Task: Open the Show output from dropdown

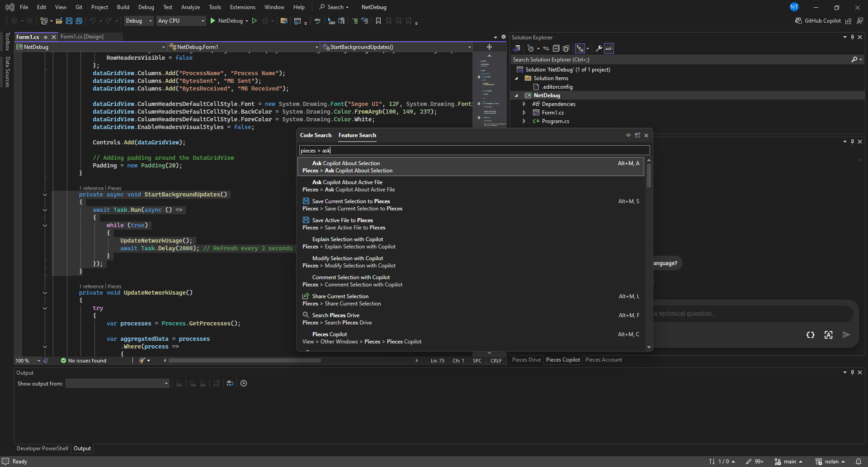Action: 118,383
